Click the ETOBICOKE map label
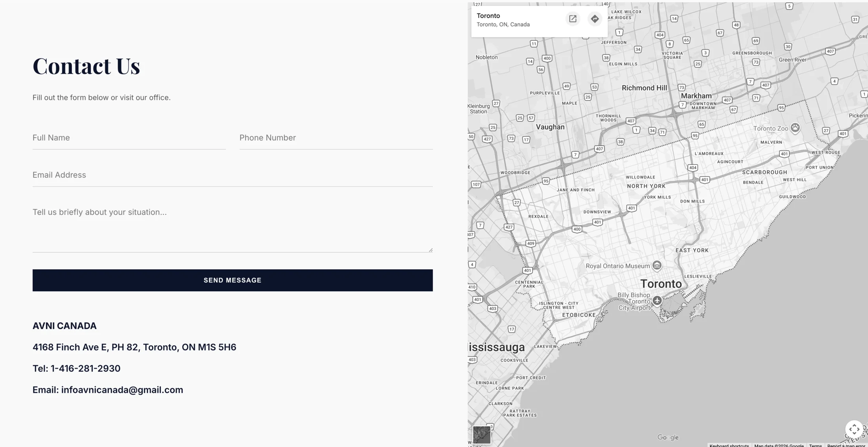This screenshot has width=868, height=447. 579,315
